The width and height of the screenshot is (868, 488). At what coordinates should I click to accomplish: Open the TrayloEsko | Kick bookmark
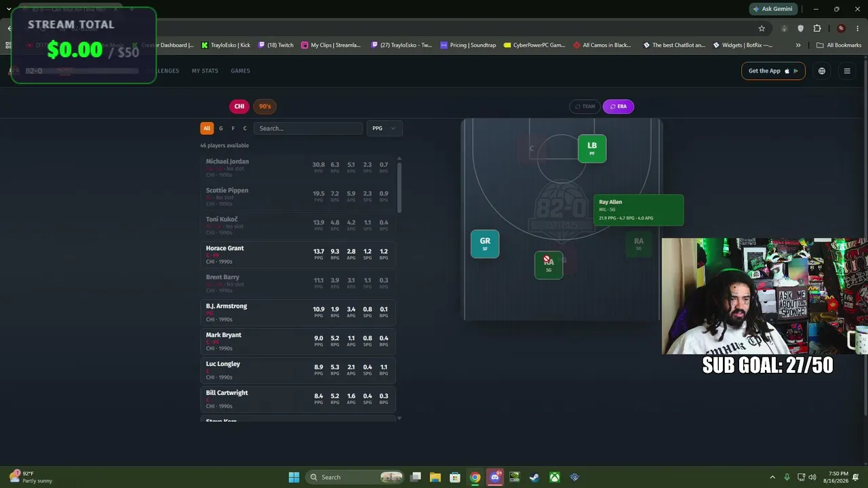point(226,45)
